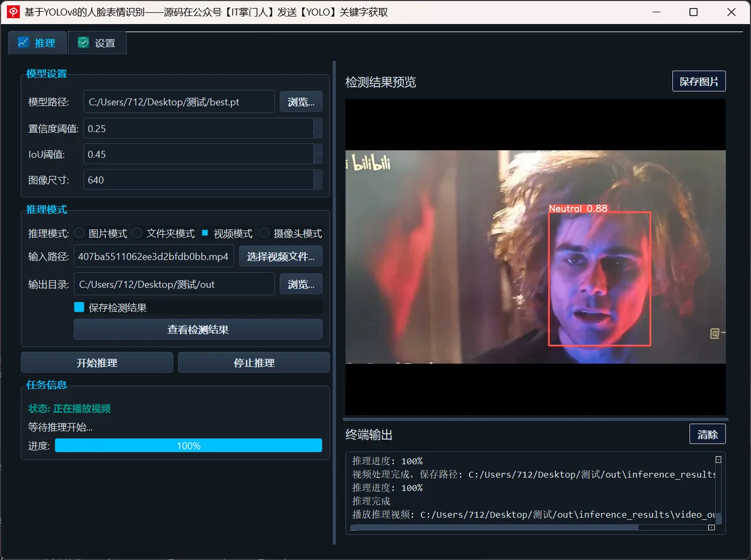751x560 pixels.
Task: Decrease IoU阈值 with down stepper
Action: click(x=318, y=159)
